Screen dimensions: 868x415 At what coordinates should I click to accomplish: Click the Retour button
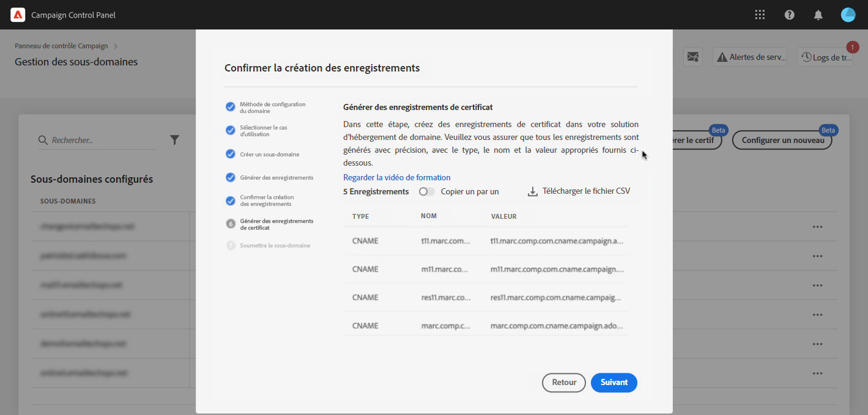pyautogui.click(x=563, y=383)
